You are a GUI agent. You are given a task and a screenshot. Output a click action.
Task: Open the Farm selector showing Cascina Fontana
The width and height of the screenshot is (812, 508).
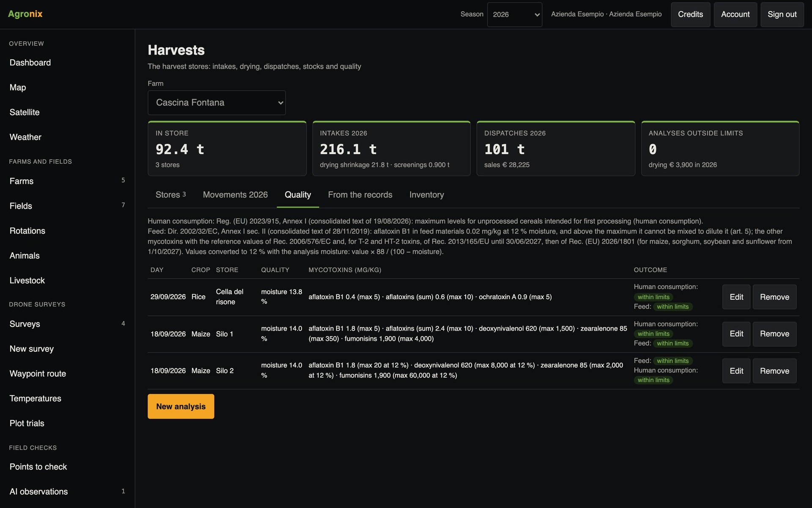pyautogui.click(x=217, y=102)
